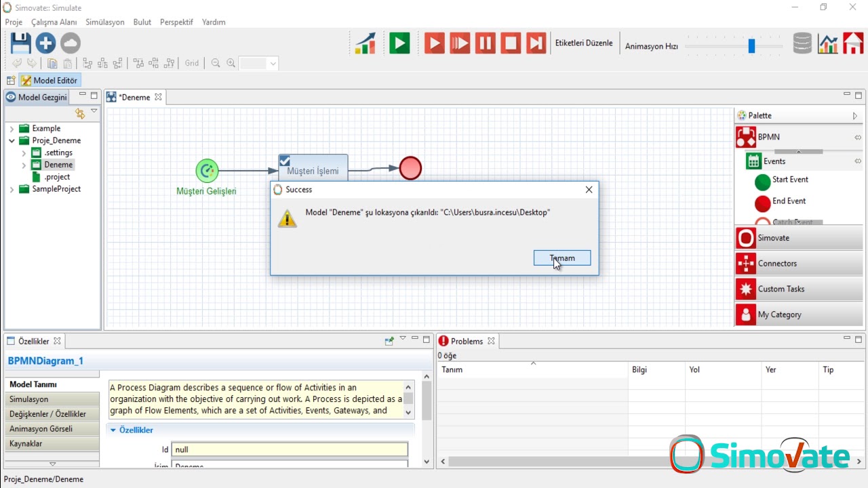The image size is (868, 488).
Task: Expand the Example project node
Action: pos(12,129)
